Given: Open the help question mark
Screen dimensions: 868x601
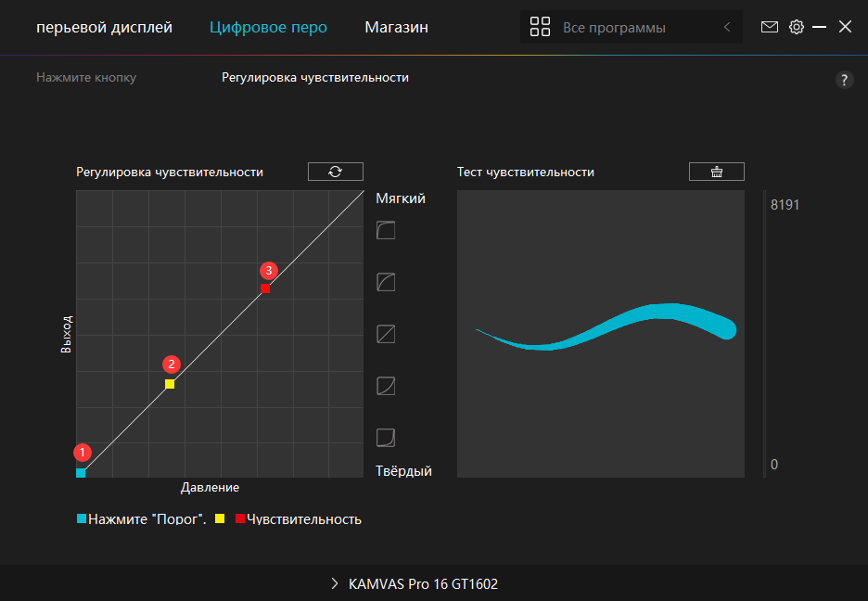Looking at the screenshot, I should tap(844, 80).
